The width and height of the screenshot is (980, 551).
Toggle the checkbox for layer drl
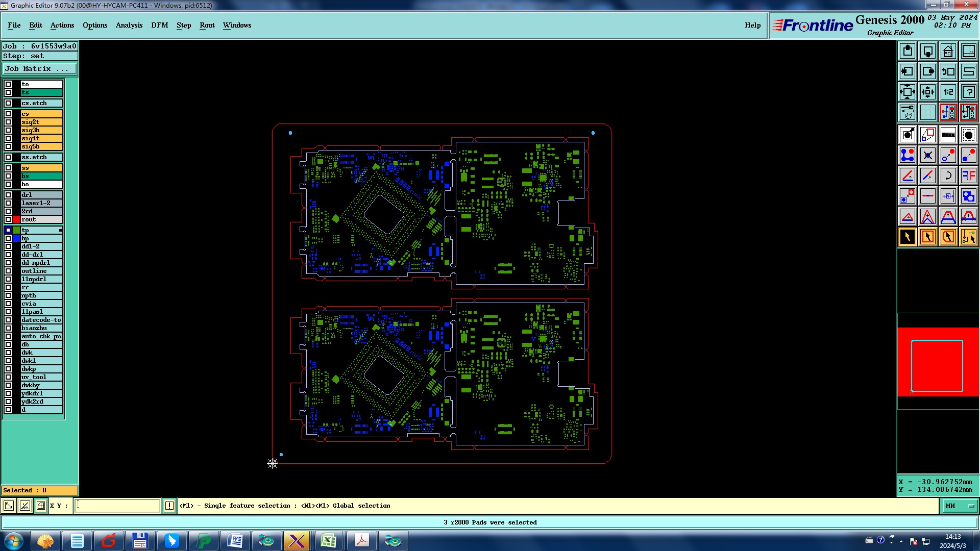coord(8,195)
